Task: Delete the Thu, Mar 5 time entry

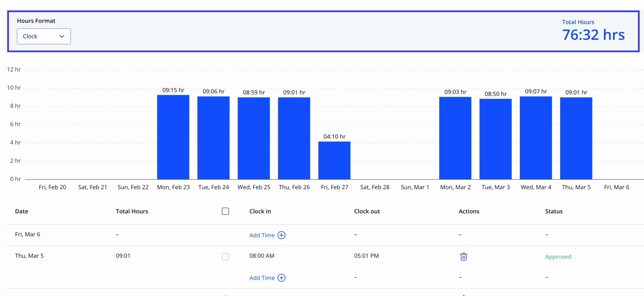Action: 464,256
